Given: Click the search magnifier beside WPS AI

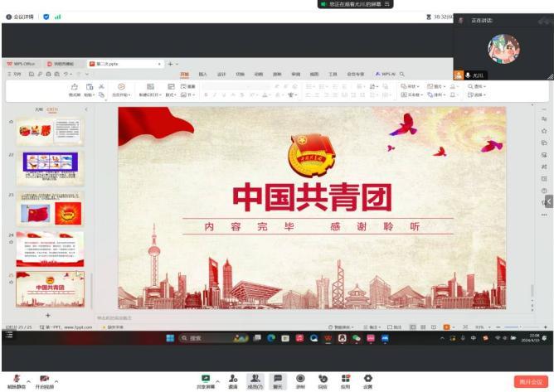Looking at the screenshot, I should [x=401, y=74].
